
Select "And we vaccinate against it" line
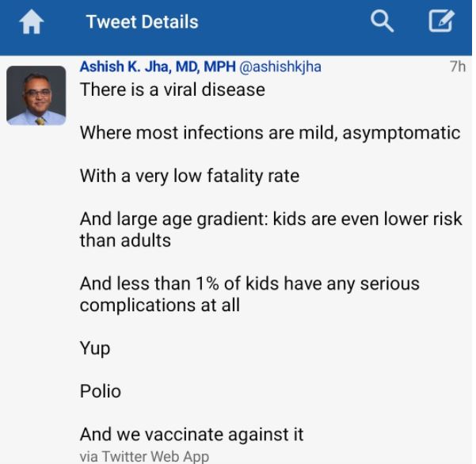click(x=192, y=434)
